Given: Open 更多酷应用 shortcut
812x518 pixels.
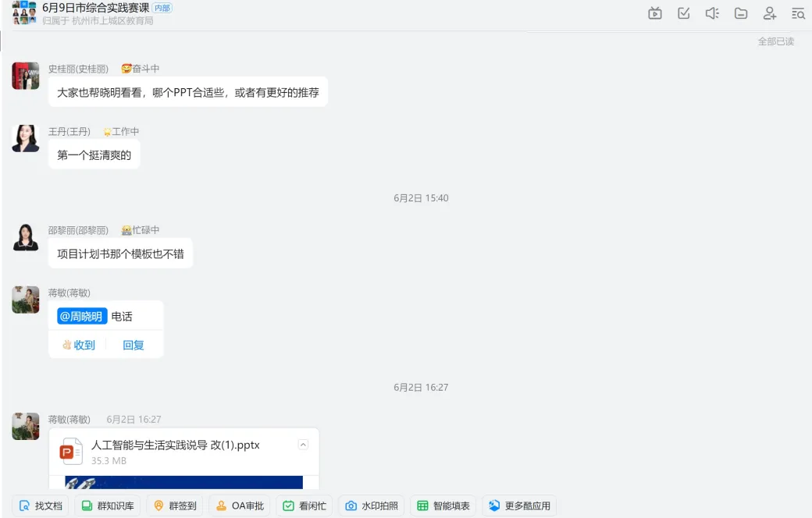Looking at the screenshot, I should (x=519, y=506).
